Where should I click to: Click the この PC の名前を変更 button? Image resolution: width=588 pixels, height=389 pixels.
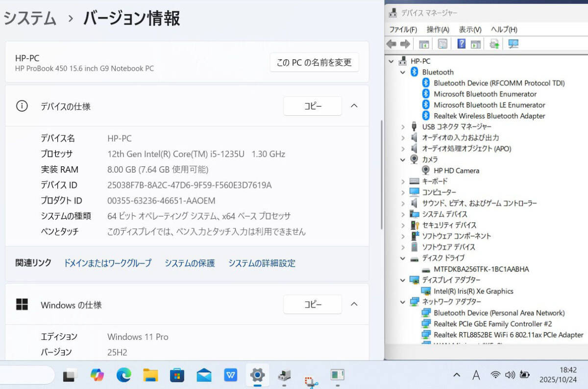[314, 63]
